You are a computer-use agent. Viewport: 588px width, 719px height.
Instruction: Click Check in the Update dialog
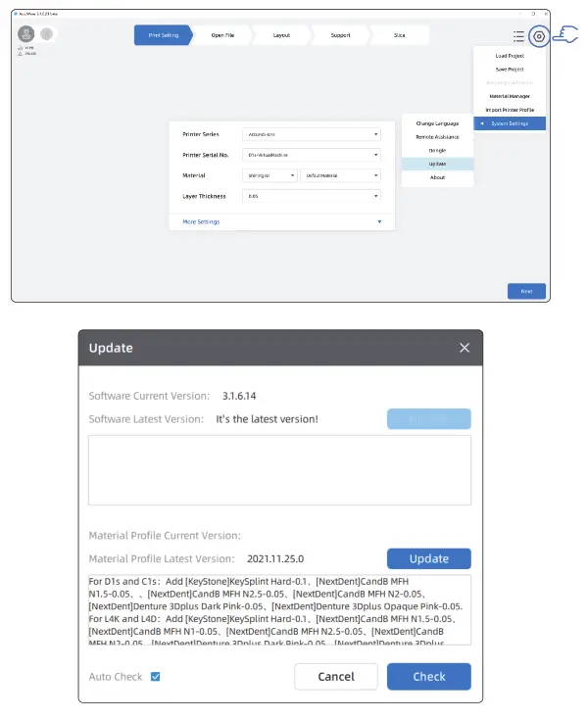pyautogui.click(x=429, y=676)
